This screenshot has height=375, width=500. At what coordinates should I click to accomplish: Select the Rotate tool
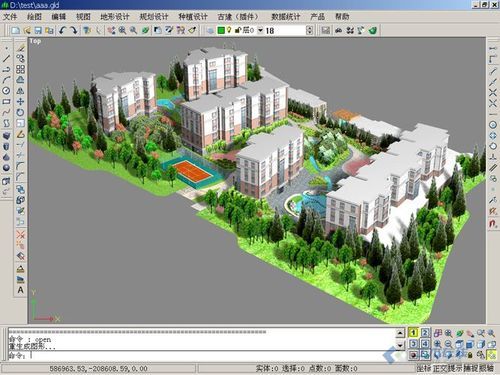coord(20,112)
